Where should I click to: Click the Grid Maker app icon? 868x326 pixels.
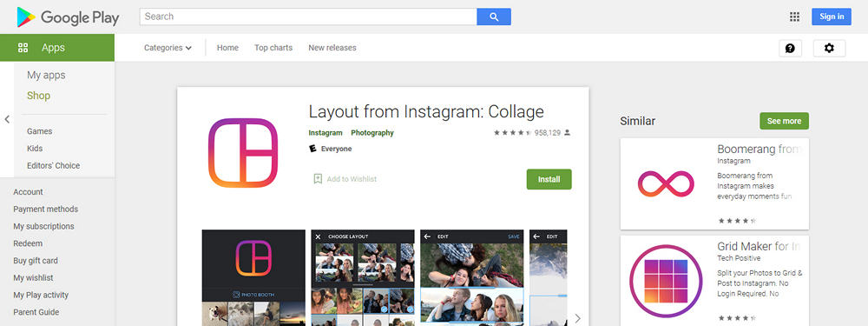click(666, 280)
